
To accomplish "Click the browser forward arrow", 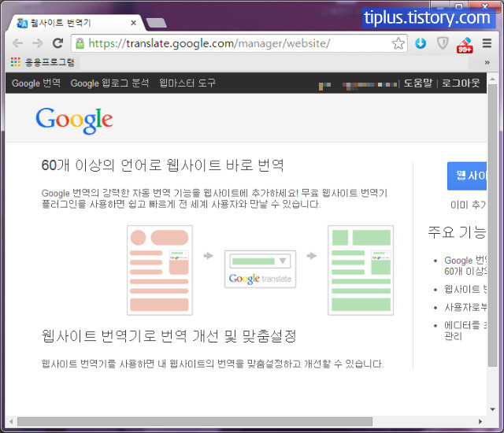I will 38,43.
